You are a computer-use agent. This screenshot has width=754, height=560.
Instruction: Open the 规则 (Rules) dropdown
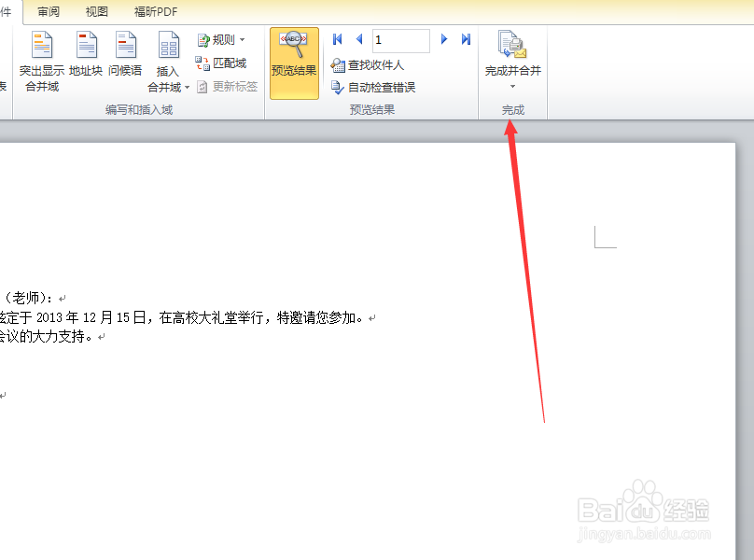click(x=222, y=39)
